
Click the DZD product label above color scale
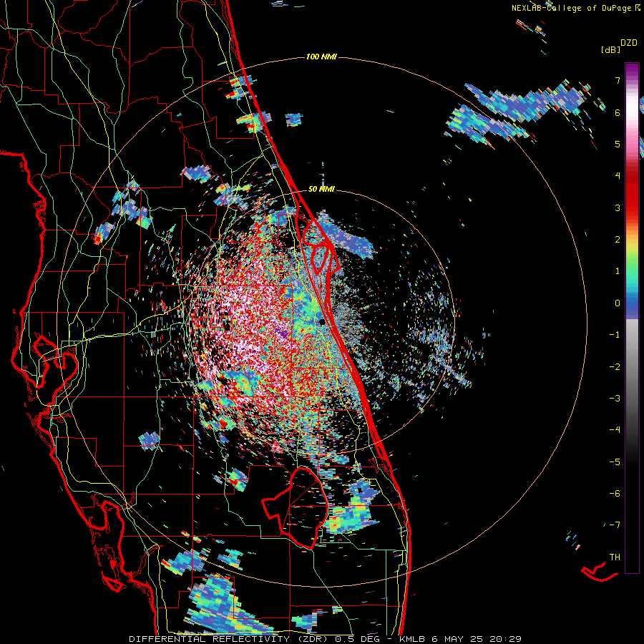[x=629, y=43]
